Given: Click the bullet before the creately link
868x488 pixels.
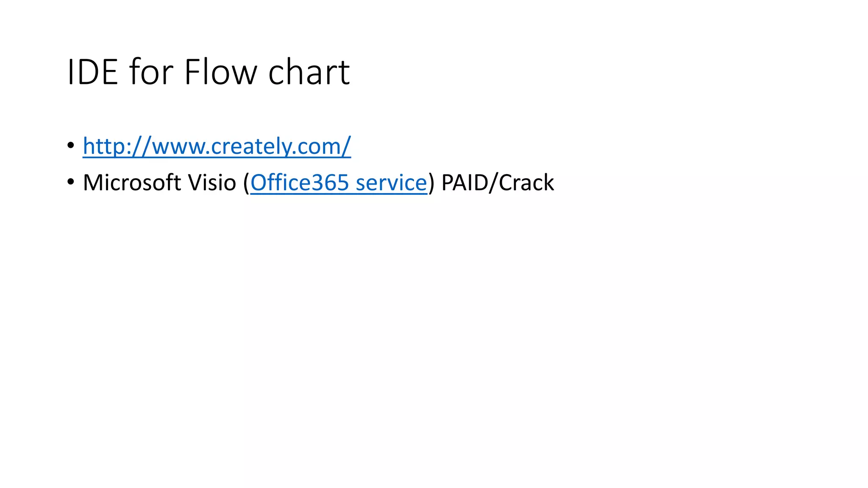Looking at the screenshot, I should 71,146.
